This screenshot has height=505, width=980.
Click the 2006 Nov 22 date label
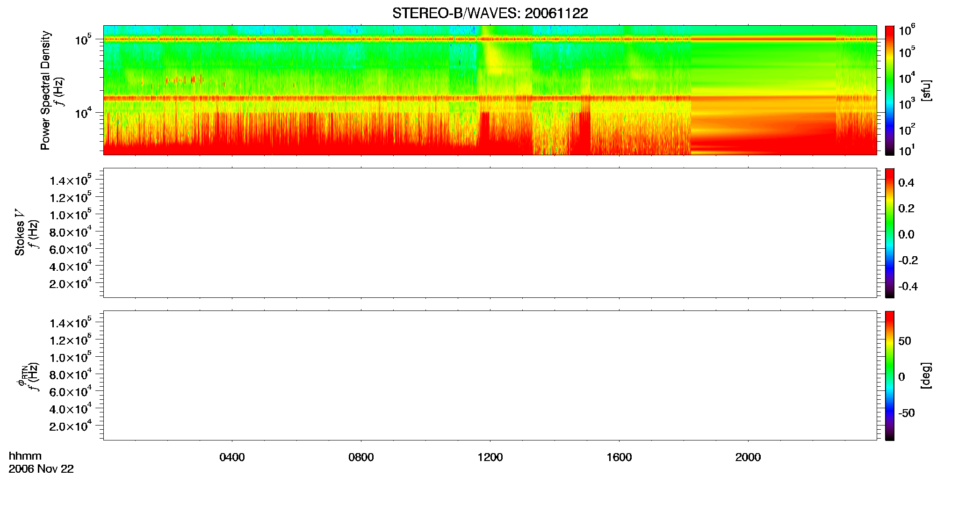(x=41, y=469)
